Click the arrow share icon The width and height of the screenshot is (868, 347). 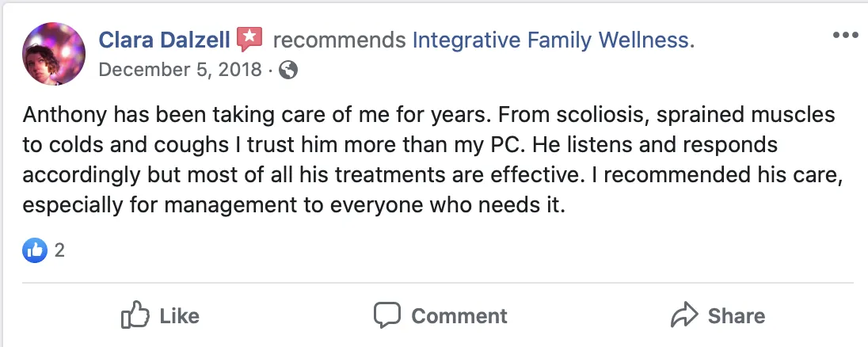pyautogui.click(x=684, y=315)
